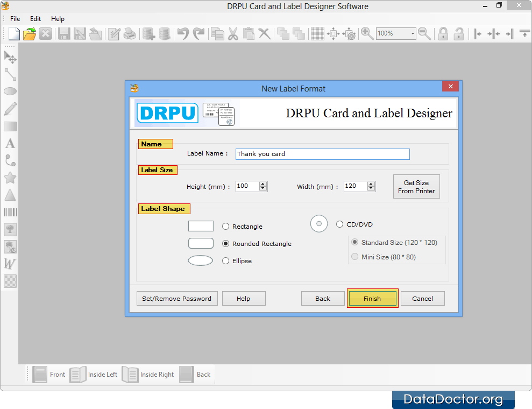Click the Redo arrow icon
This screenshot has width=532, height=409.
[x=199, y=33]
